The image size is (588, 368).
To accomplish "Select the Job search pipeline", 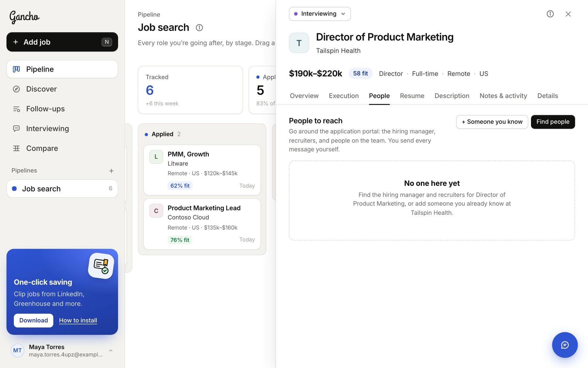I will [62, 189].
